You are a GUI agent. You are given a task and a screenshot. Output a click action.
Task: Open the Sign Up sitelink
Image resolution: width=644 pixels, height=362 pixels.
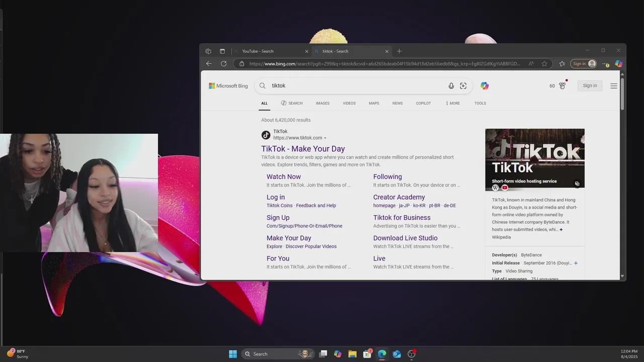point(278,218)
